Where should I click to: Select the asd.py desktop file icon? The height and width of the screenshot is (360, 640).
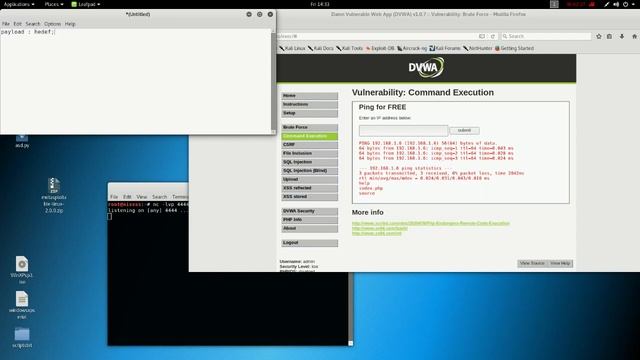[x=22, y=141]
